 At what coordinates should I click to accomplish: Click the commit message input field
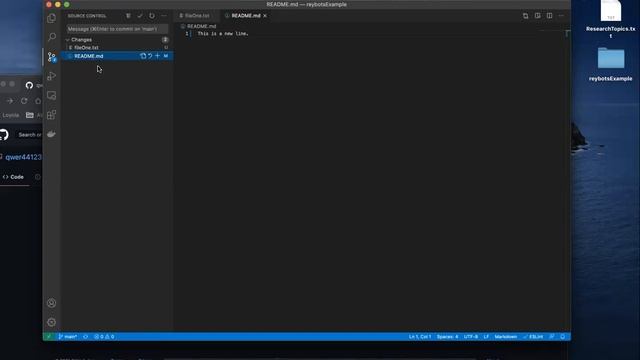[117, 29]
